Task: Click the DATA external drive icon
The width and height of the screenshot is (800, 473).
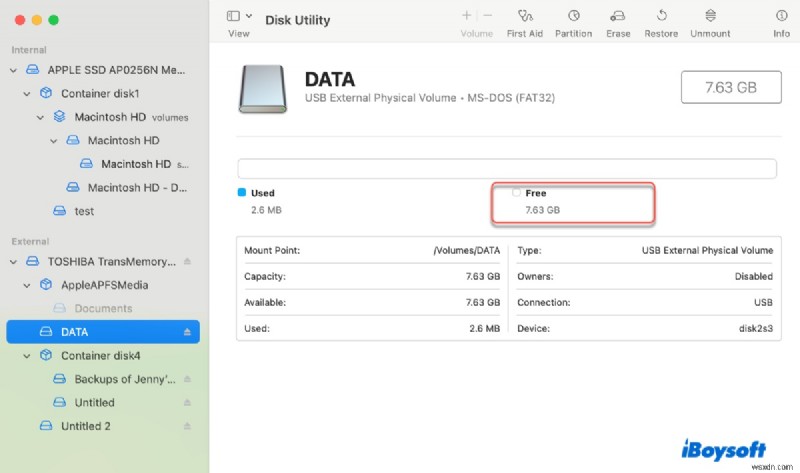Action: tap(263, 88)
